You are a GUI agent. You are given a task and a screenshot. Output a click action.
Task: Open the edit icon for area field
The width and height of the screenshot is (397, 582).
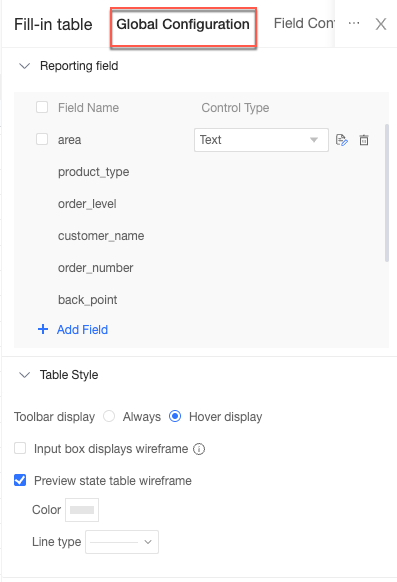(x=341, y=140)
